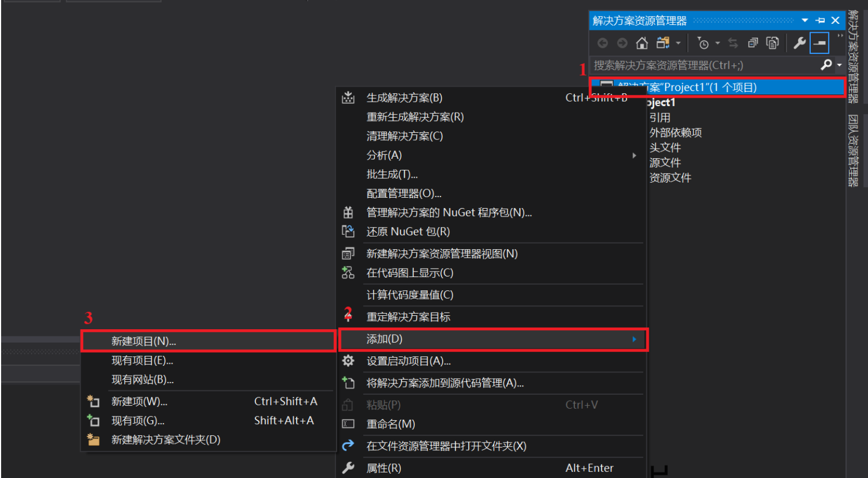Select the 引用 tree node
The width and height of the screenshot is (868, 478).
point(660,118)
